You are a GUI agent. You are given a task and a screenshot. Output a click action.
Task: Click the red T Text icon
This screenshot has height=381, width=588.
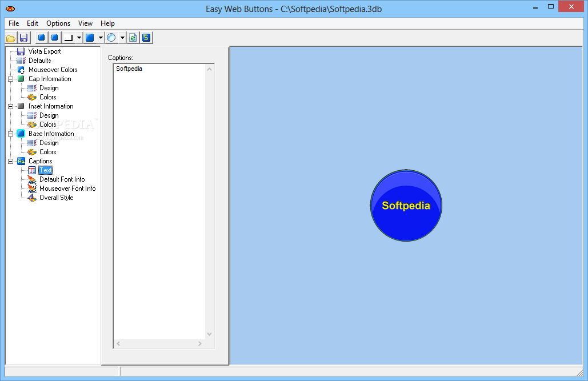[x=32, y=170]
